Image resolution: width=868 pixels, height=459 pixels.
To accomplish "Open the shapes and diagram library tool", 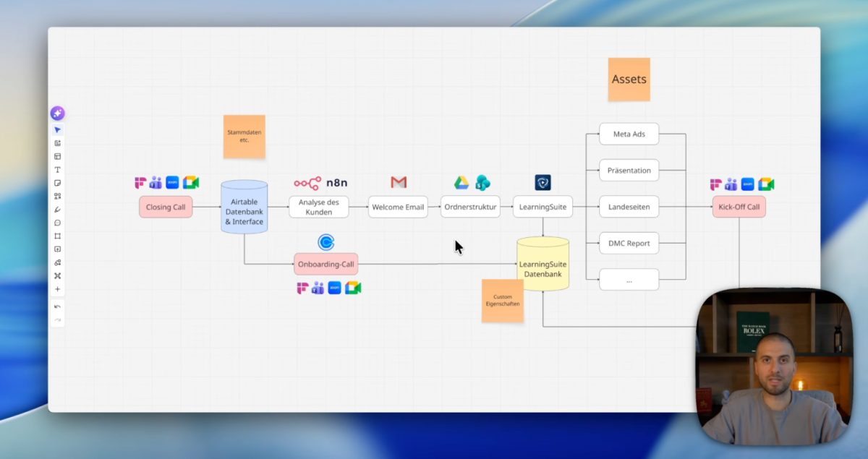I will [x=57, y=262].
